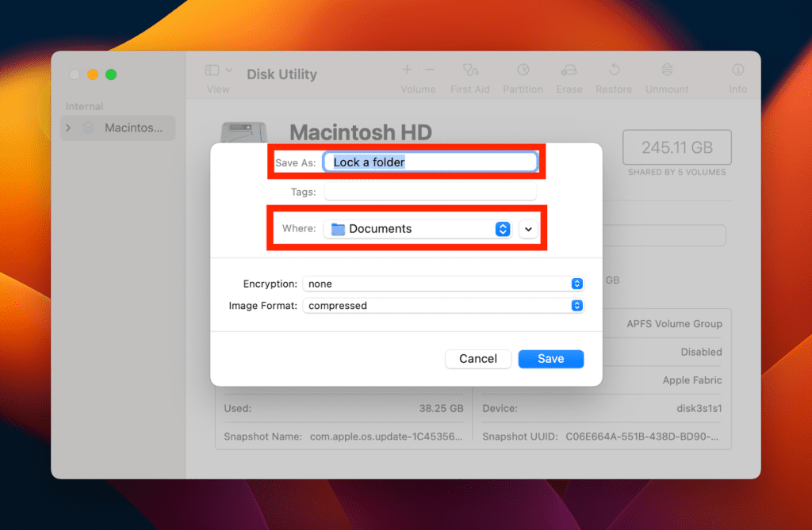Click the Snapshot Name value com.apple.os.update
This screenshot has height=530, width=812.
(386, 437)
